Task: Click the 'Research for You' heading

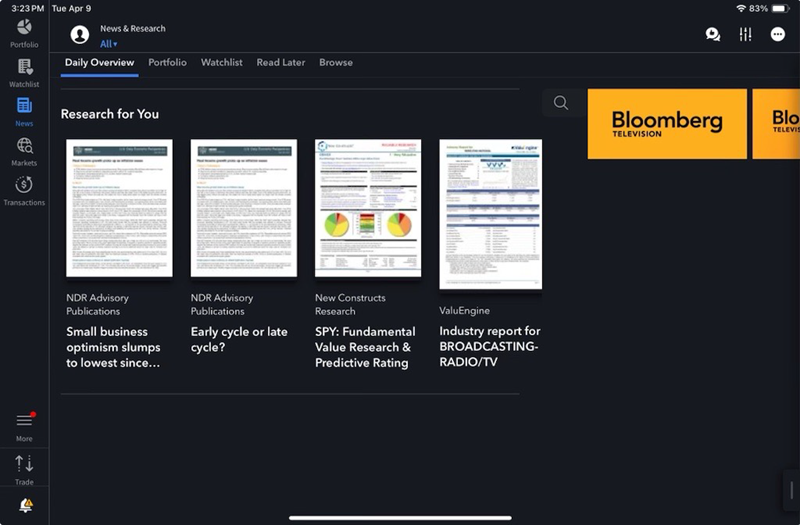Action: click(x=110, y=114)
